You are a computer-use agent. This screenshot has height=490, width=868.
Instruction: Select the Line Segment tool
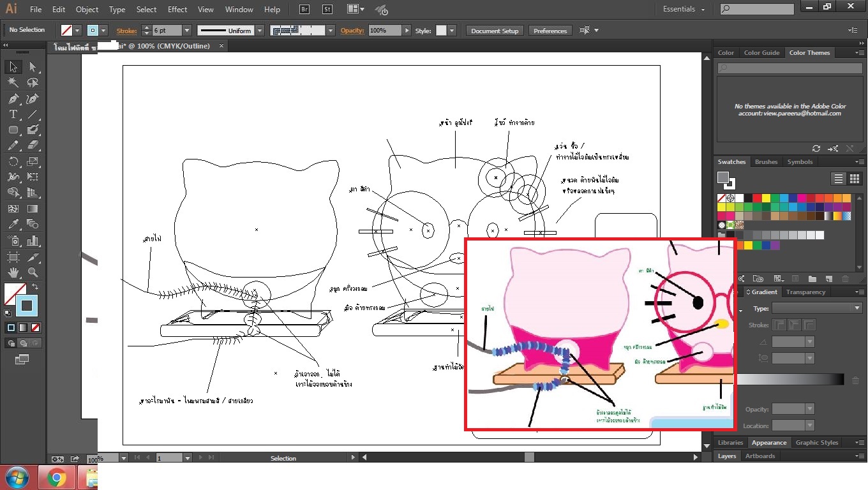pos(33,114)
